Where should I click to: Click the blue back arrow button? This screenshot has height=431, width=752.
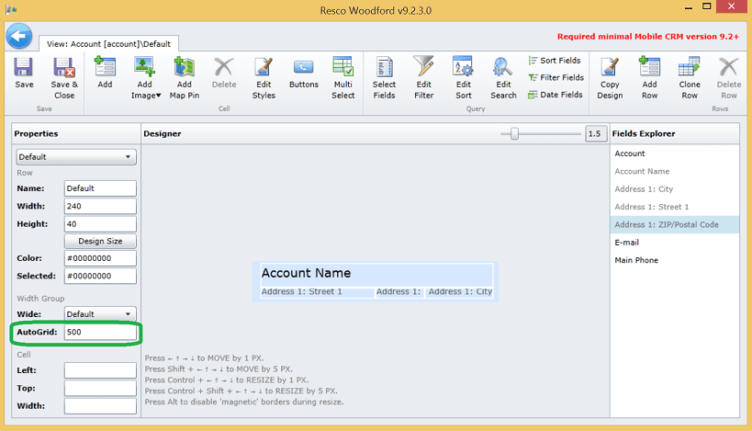point(19,37)
